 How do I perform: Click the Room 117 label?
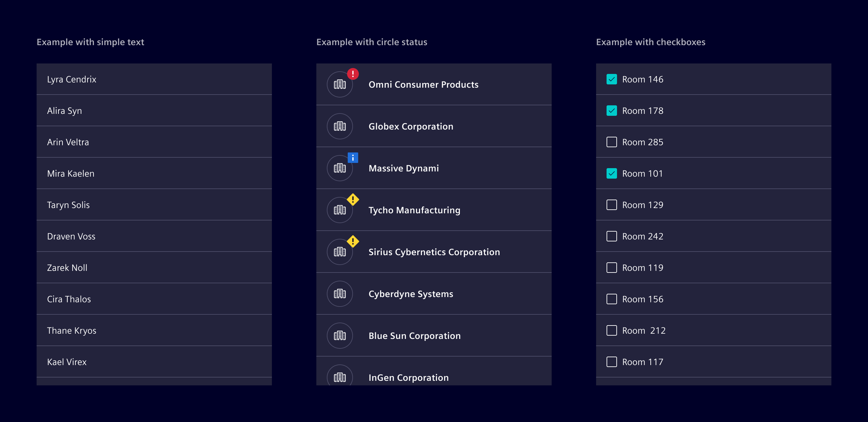tap(642, 361)
